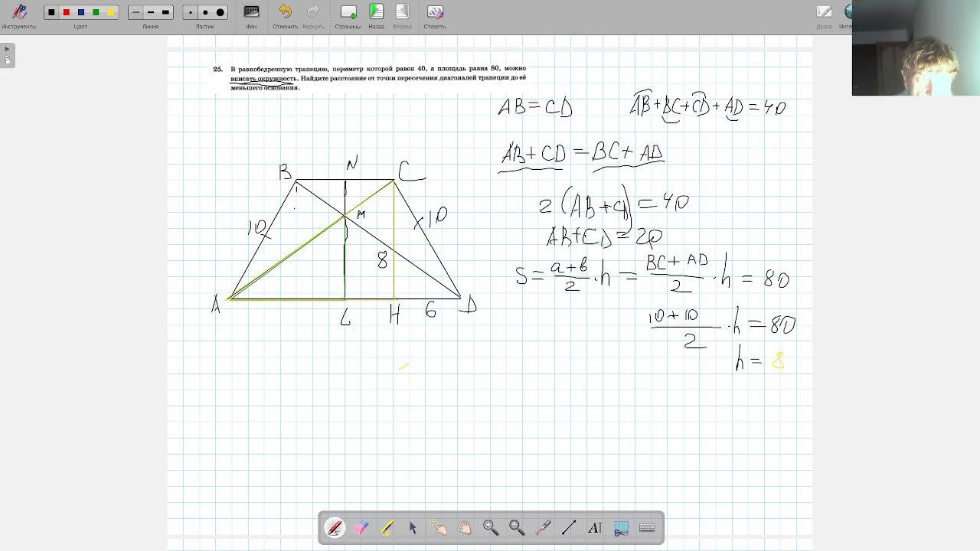
Task: Undo the last stroke with Отменить
Action: click(x=285, y=15)
